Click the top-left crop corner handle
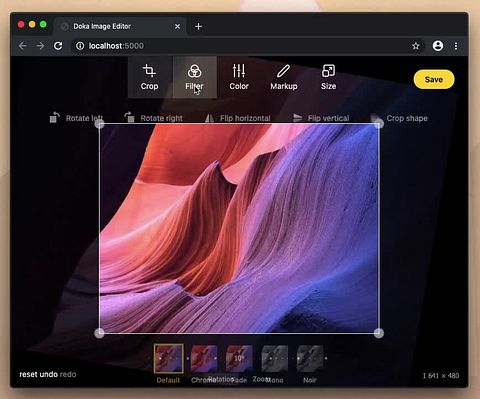 point(100,124)
